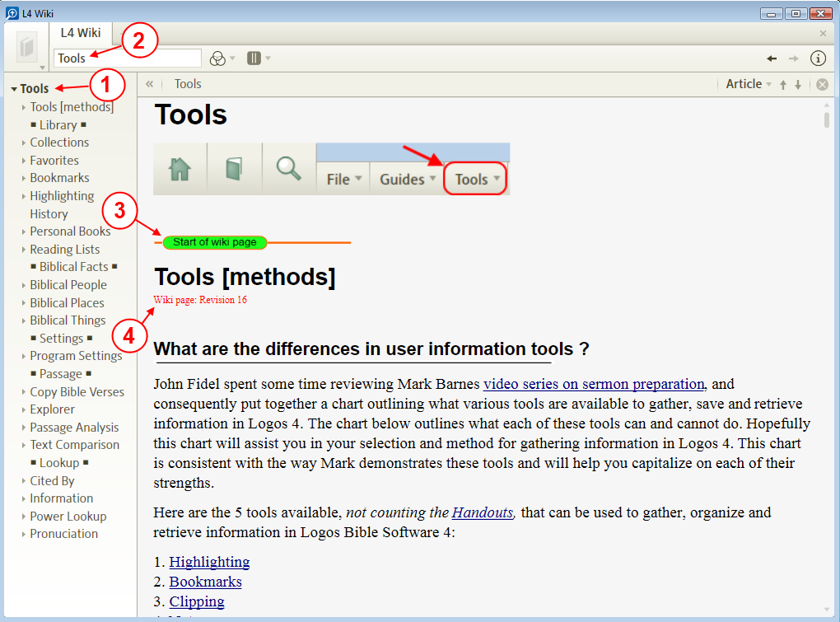Follow the Clipping link in the numbered list
840x622 pixels.
tap(197, 601)
